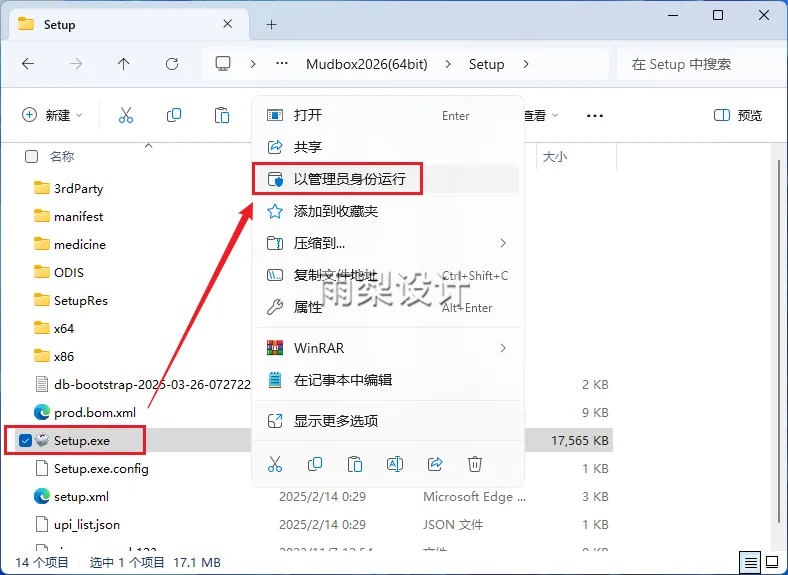Choose 以管理员身份运行 in context menu
This screenshot has height=575, width=788.
click(387, 179)
